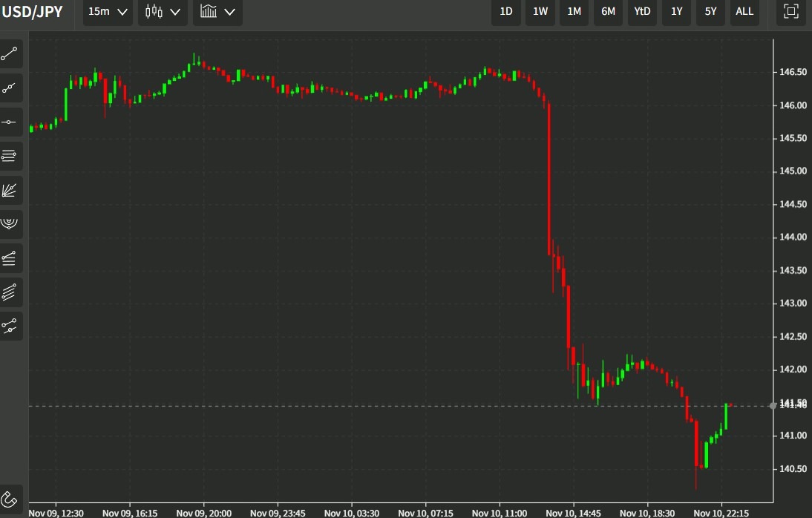Click the Nov 10, 18:30 time label
This screenshot has width=812, height=518.
tap(646, 513)
